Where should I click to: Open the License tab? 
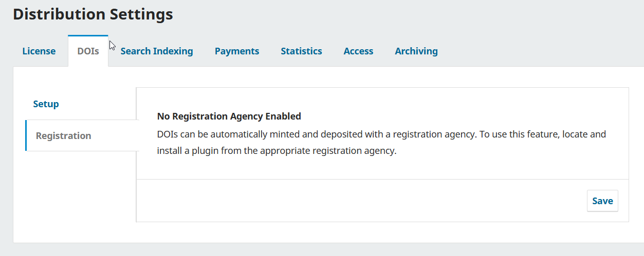pyautogui.click(x=39, y=51)
